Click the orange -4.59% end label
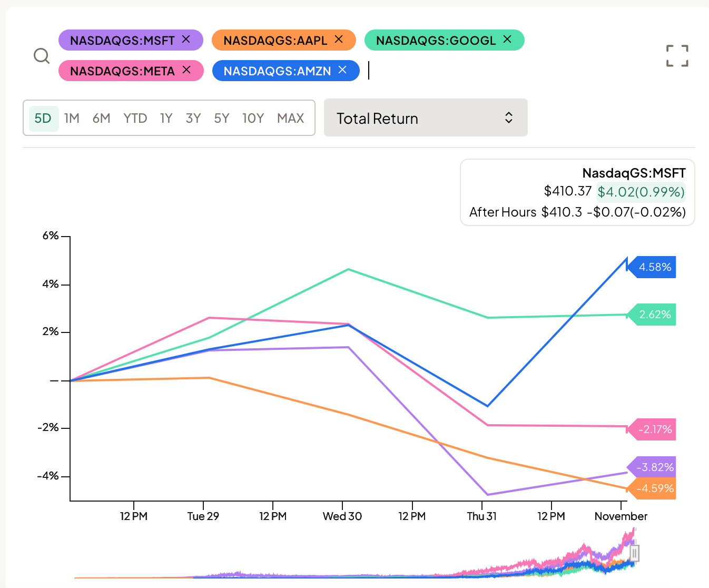This screenshot has height=588, width=709. point(652,488)
